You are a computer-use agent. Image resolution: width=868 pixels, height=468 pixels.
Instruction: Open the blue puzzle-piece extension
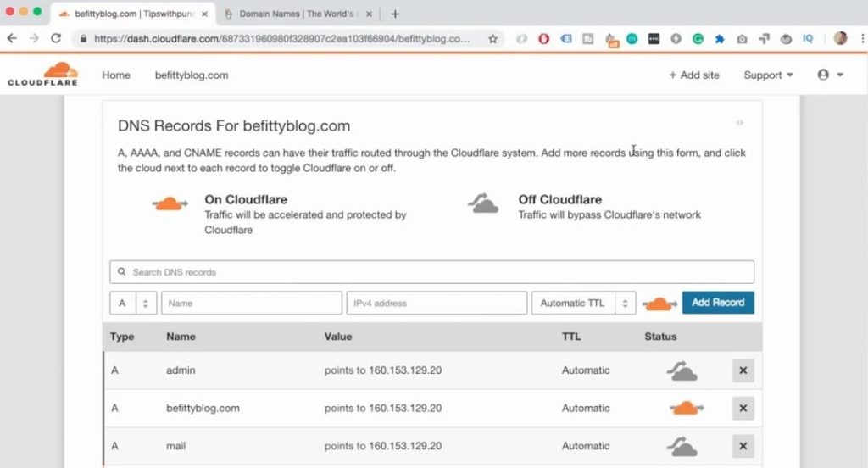click(x=719, y=39)
